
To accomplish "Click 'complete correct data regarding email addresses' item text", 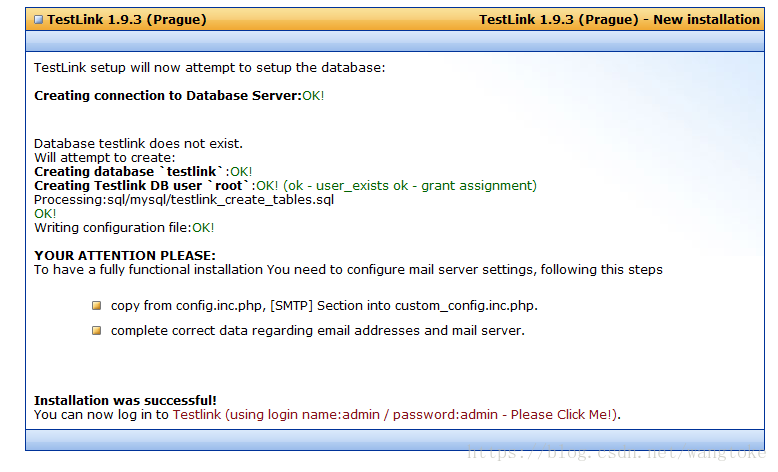I will click(318, 331).
